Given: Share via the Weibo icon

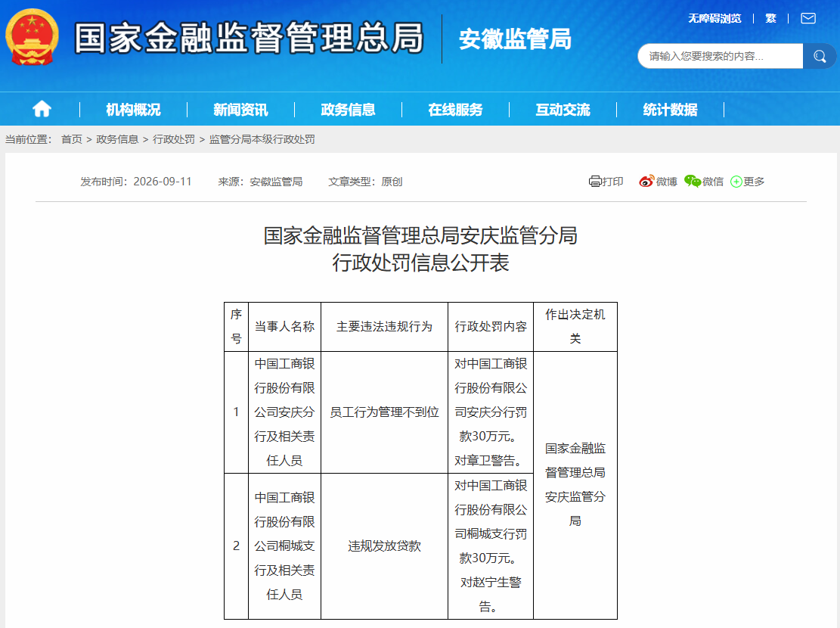Looking at the screenshot, I should pyautogui.click(x=646, y=182).
